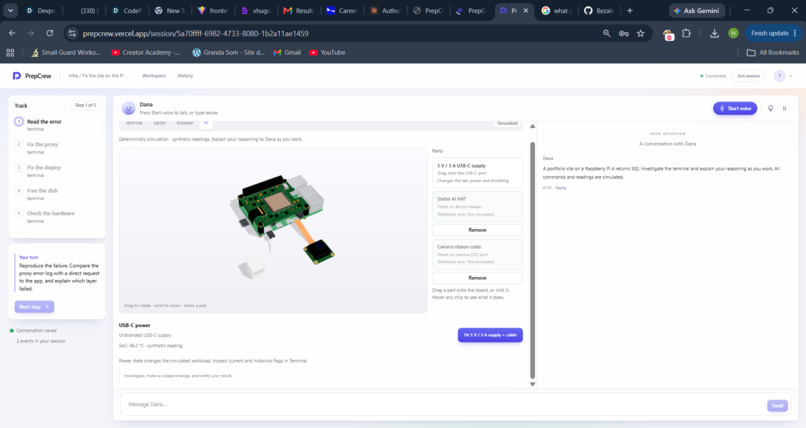Screen dimensions: 806x428
Task: Open the saved passwords key icon
Action: [624, 33]
